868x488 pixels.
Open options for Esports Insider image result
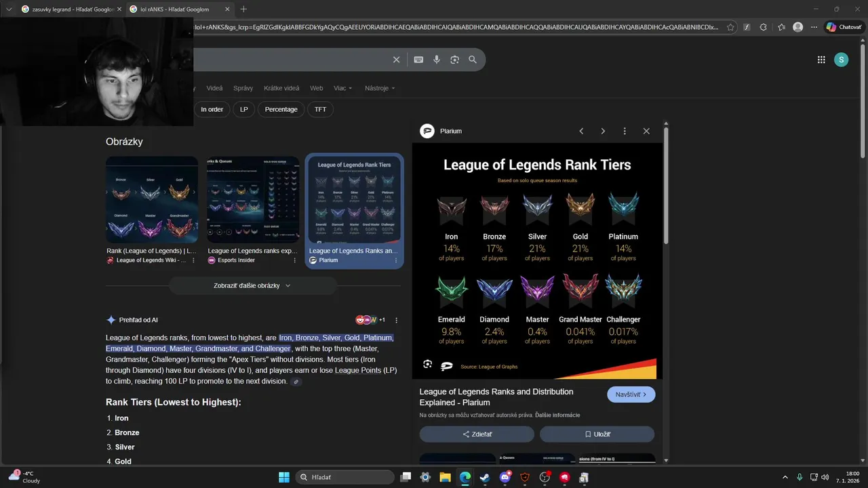(x=294, y=260)
